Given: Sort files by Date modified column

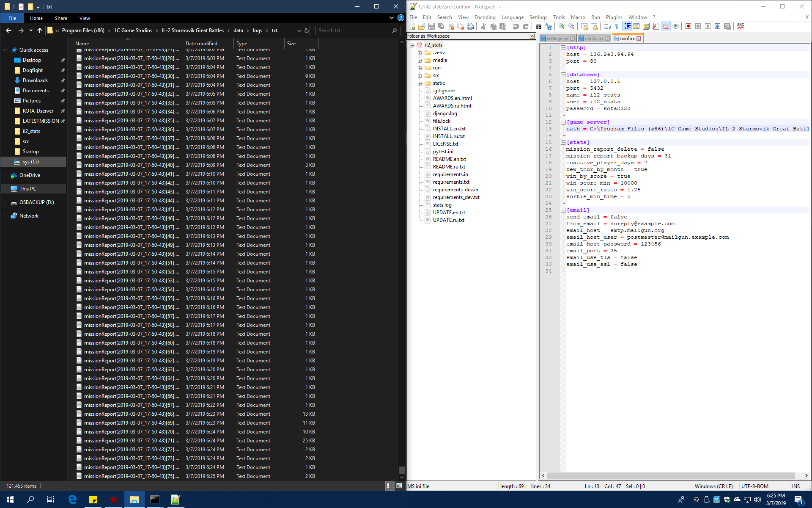Looking at the screenshot, I should point(201,43).
